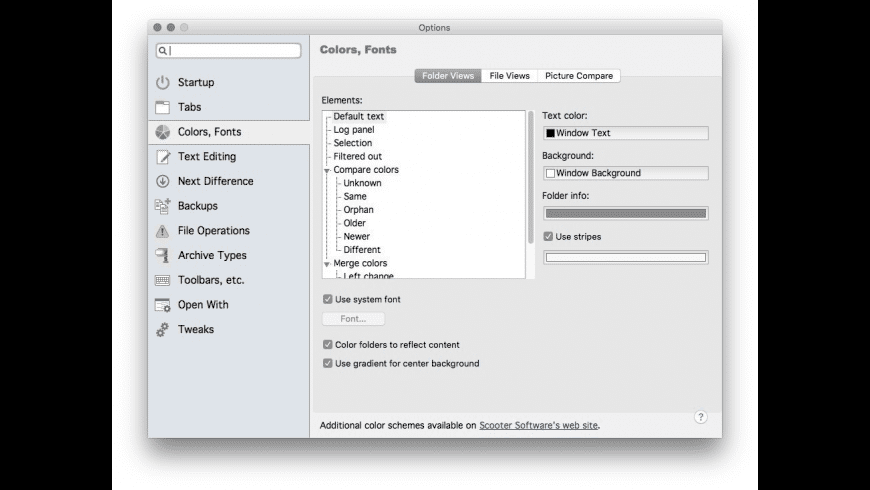Switch to the File Views tab

click(x=509, y=76)
